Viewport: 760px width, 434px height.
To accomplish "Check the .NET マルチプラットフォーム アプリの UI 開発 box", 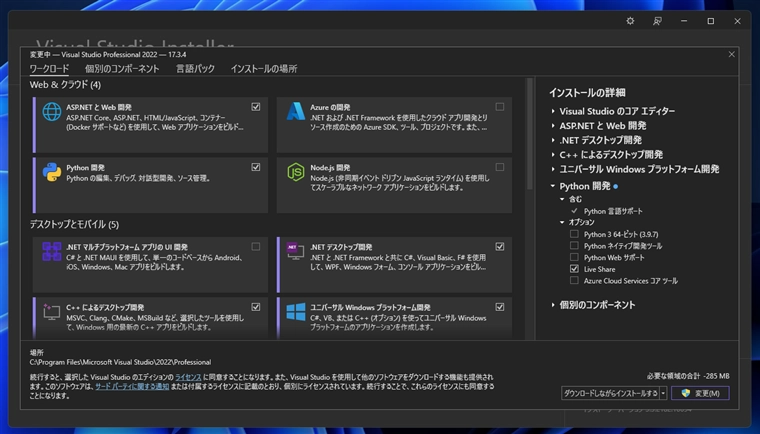I will (256, 247).
